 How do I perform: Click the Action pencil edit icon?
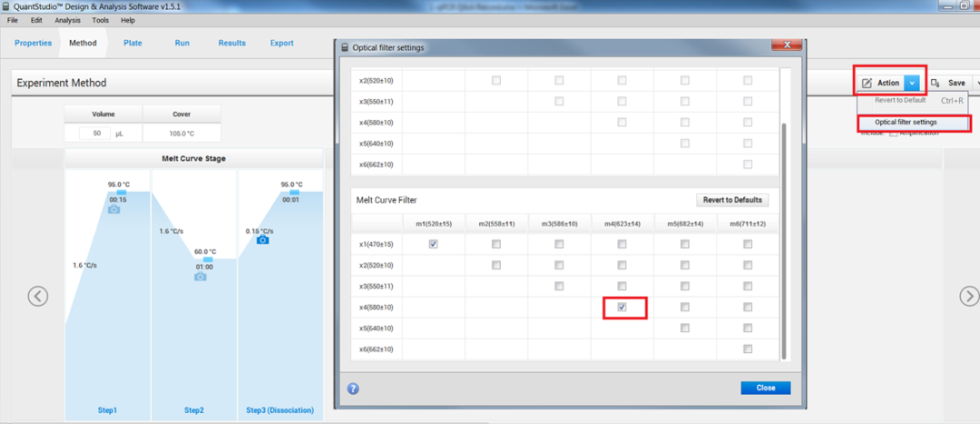(x=867, y=83)
